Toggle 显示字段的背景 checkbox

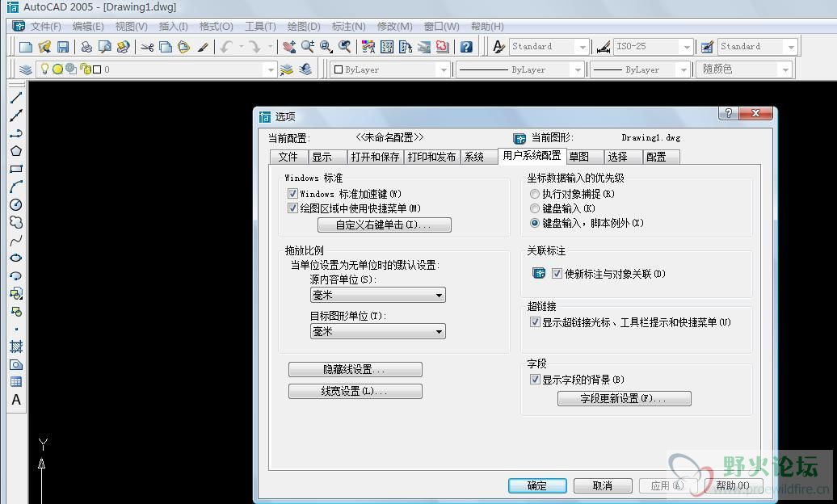point(534,380)
